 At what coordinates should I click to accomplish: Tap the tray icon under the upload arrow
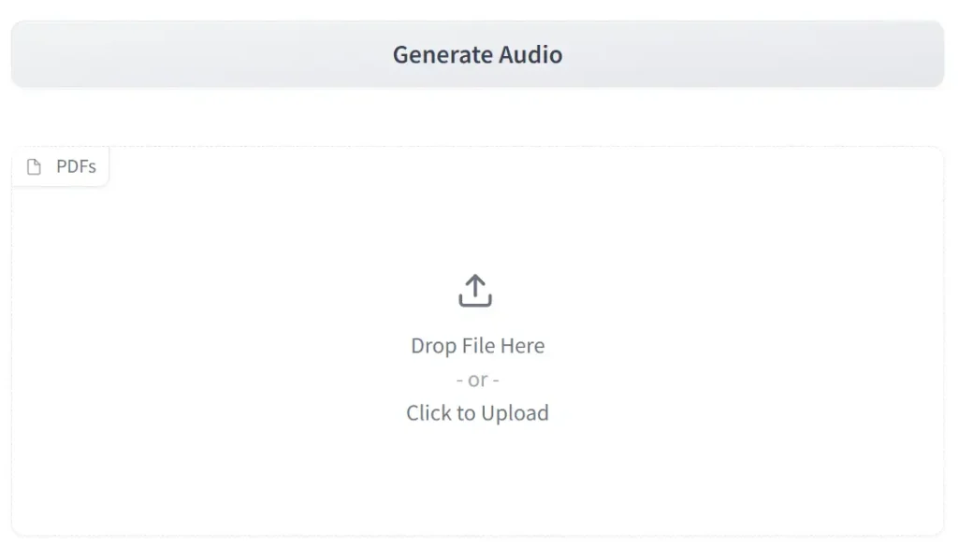tap(476, 299)
